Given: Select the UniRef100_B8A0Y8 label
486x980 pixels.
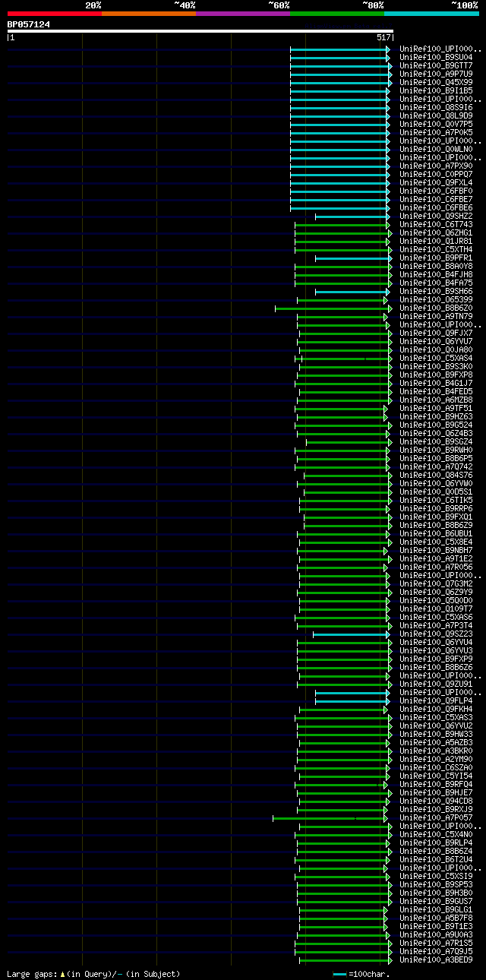Looking at the screenshot, I should tap(436, 267).
